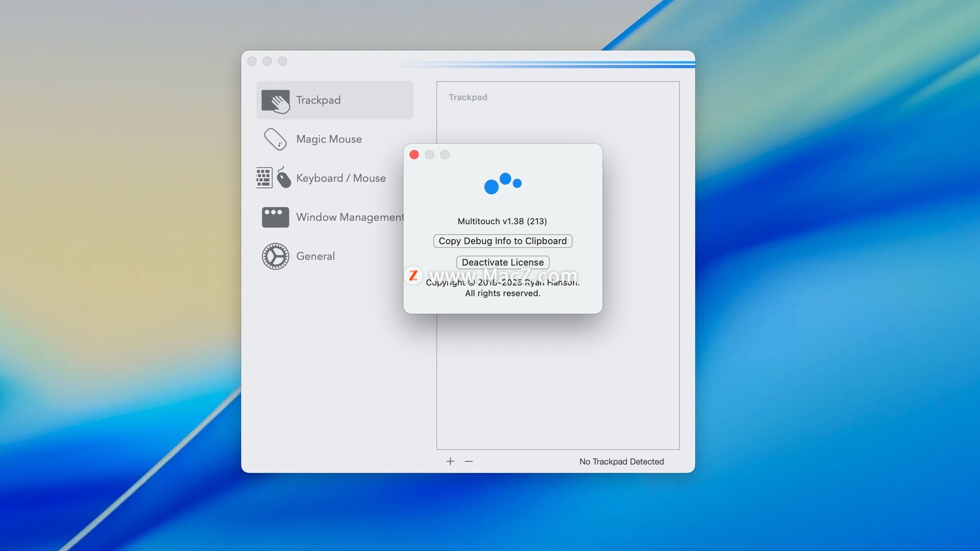980x551 pixels.
Task: Click the minus icon to remove gesture
Action: (x=469, y=461)
